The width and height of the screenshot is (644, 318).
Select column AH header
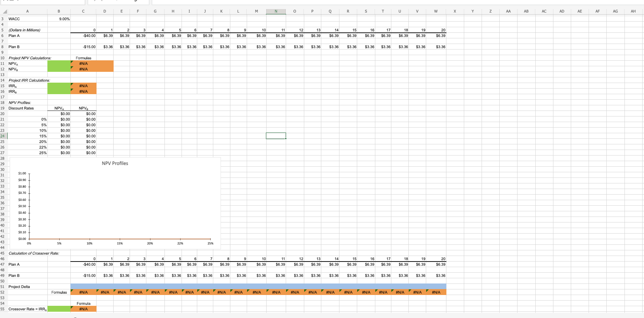(x=633, y=12)
